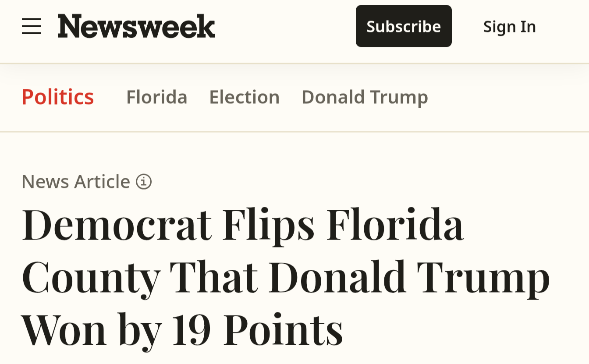Click the Sign In link
Screen dimensions: 589x364
[509, 26]
